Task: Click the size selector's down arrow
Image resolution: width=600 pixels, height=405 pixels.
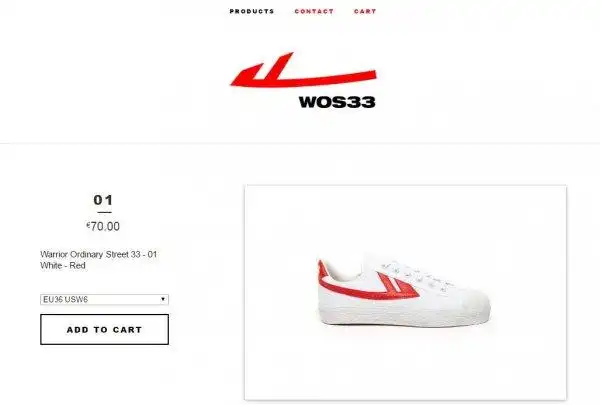Action: pyautogui.click(x=163, y=299)
